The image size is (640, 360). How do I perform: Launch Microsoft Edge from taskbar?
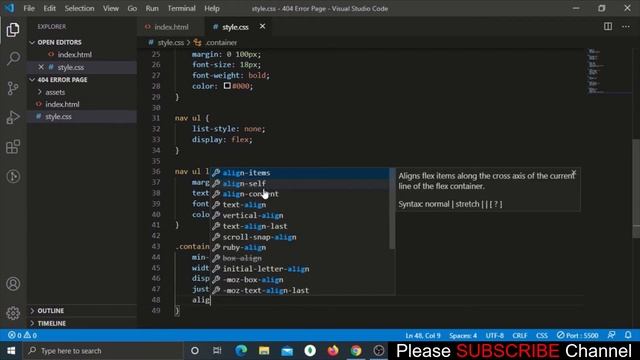pyautogui.click(x=241, y=351)
